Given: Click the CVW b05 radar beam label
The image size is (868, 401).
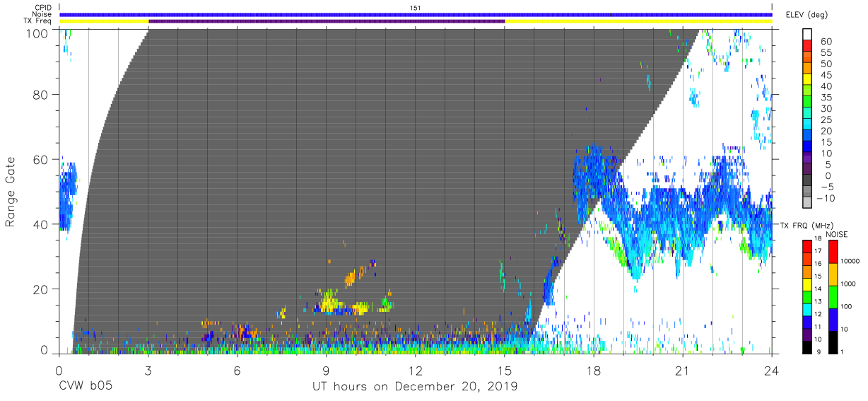Looking at the screenshot, I should pyautogui.click(x=85, y=387).
